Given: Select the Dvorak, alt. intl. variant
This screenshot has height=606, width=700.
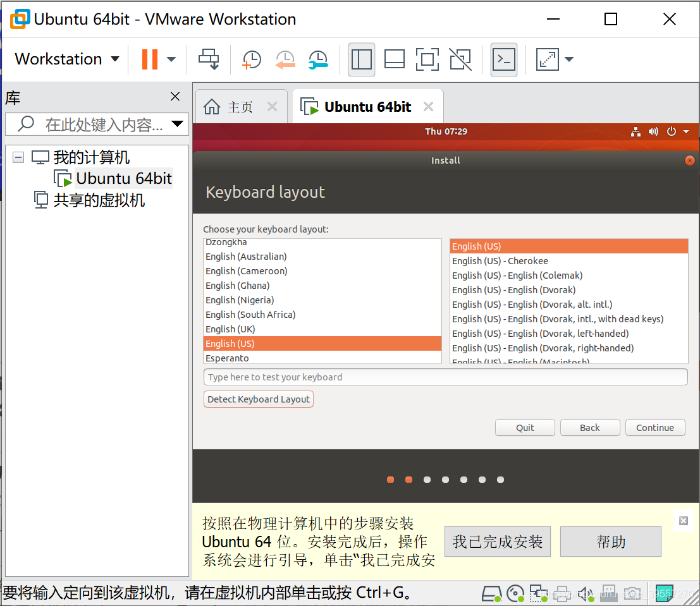Looking at the screenshot, I should (568, 305).
